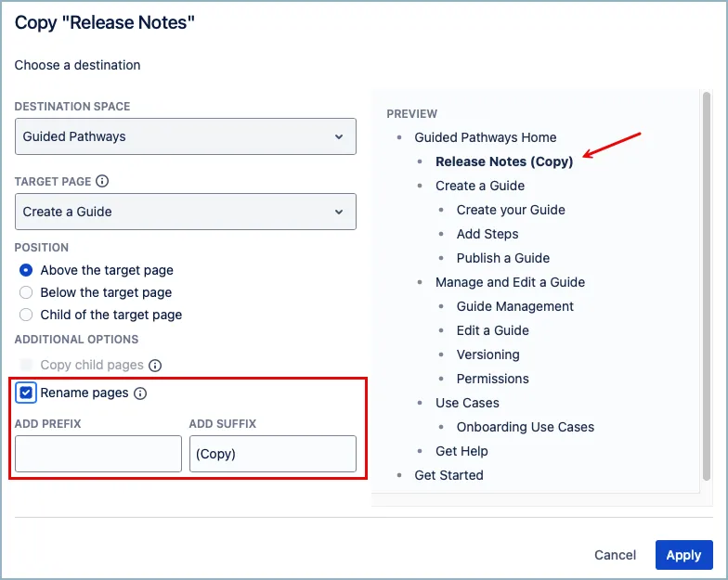Click the info icon beside Copy child pages

(x=155, y=366)
